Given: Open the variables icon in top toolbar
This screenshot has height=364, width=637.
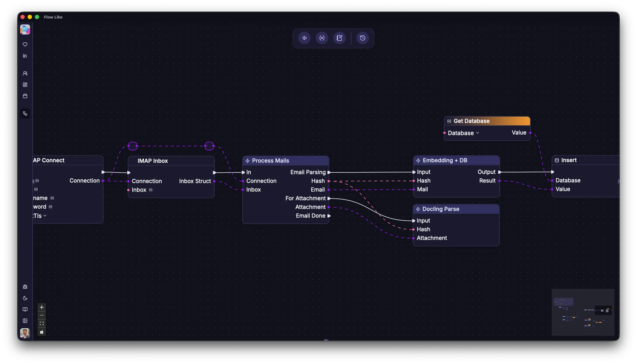Looking at the screenshot, I should 322,38.
